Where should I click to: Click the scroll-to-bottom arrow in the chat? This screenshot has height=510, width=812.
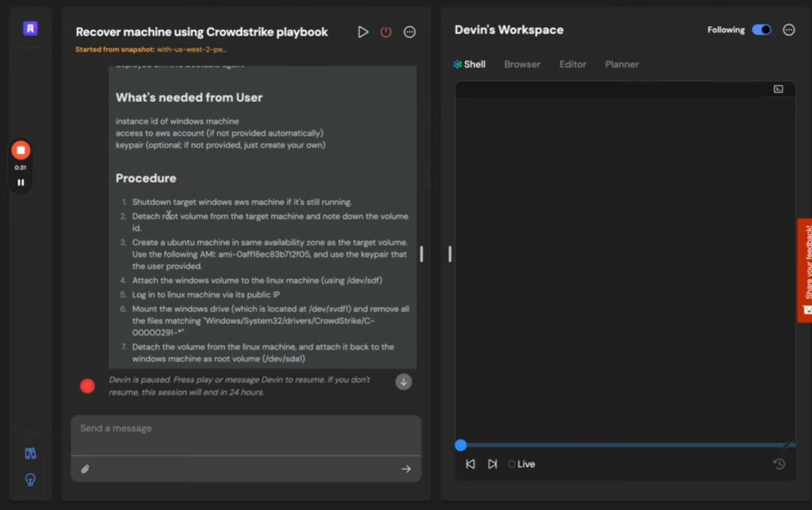404,382
